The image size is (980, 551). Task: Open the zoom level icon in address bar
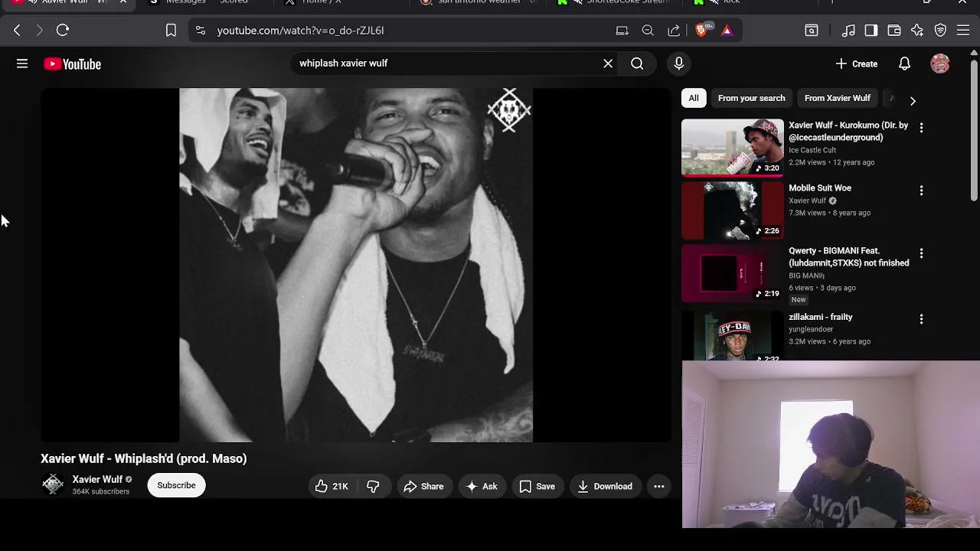tap(648, 31)
